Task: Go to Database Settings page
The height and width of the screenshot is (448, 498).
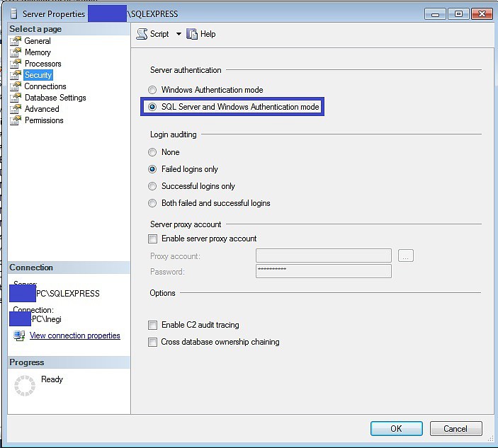Action: tap(55, 98)
